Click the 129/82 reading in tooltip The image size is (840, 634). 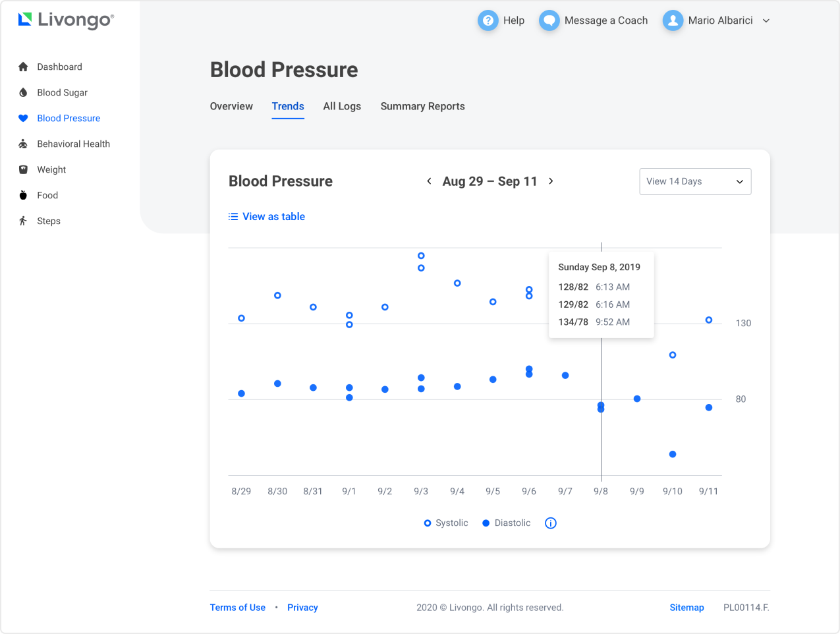coord(573,304)
